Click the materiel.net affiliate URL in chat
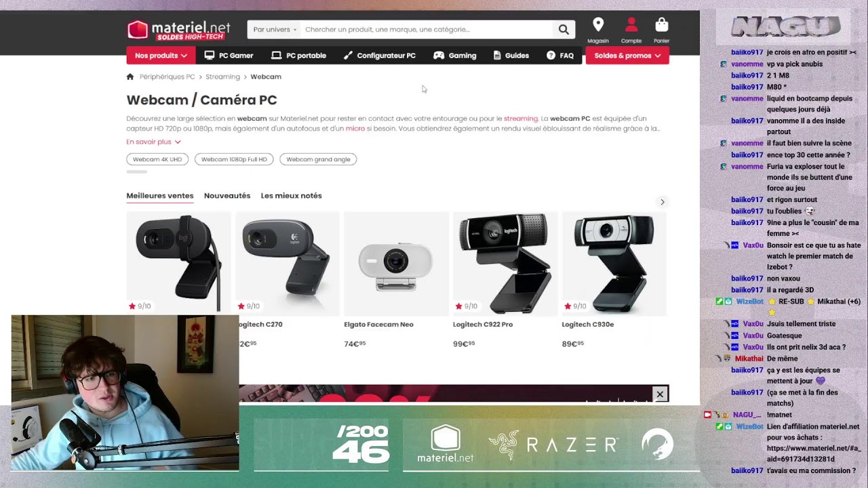This screenshot has width=868, height=488. coord(814,454)
